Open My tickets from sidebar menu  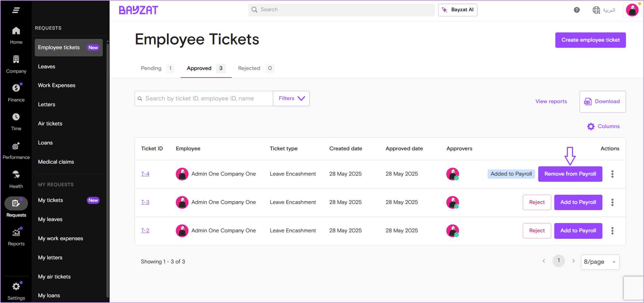coord(50,200)
